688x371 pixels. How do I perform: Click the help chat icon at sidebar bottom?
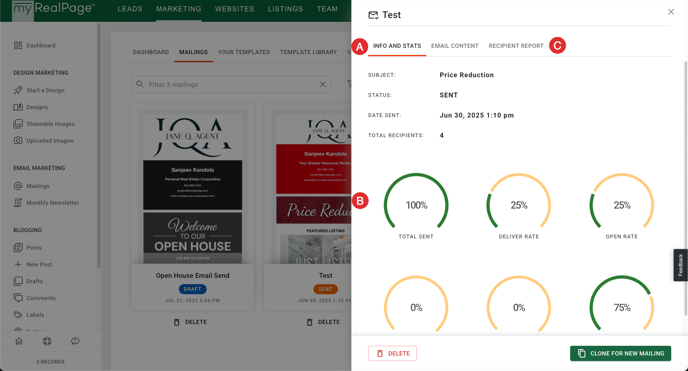click(75, 341)
